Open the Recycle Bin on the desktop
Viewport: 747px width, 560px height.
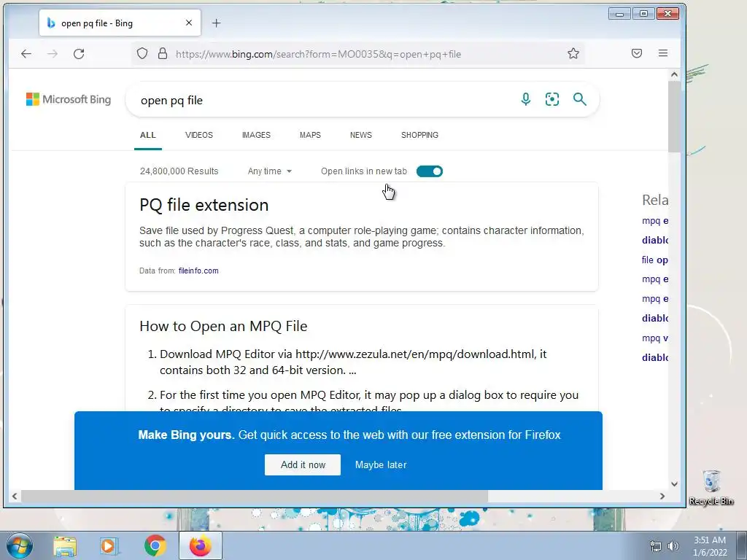(x=711, y=486)
